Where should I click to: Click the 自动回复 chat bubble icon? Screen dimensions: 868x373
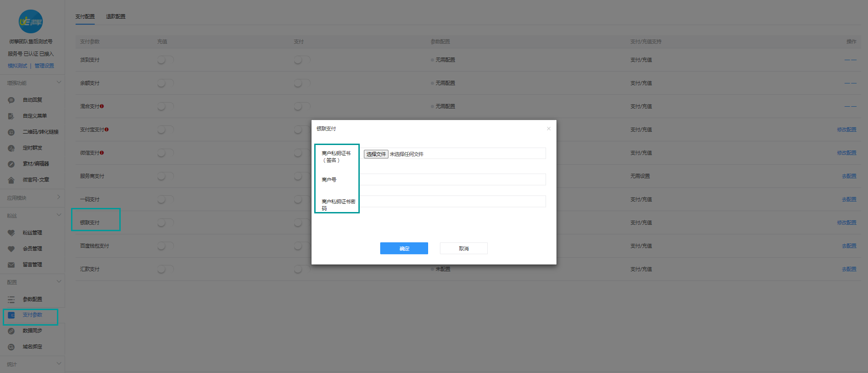click(11, 100)
